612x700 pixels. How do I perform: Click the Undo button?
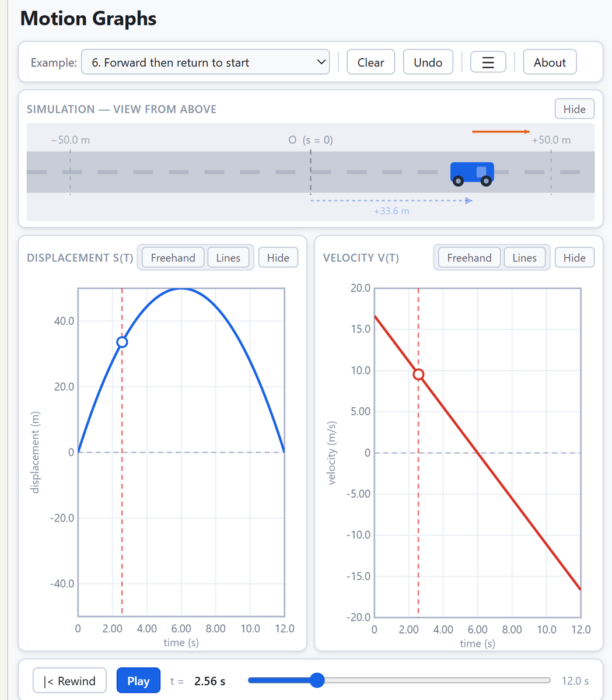pos(428,62)
